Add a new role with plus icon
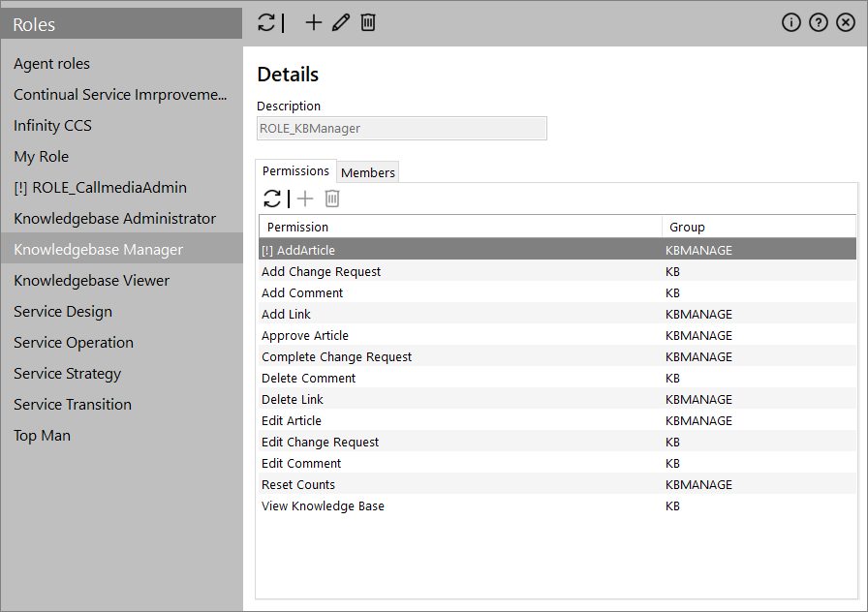This screenshot has height=612, width=868. [313, 22]
